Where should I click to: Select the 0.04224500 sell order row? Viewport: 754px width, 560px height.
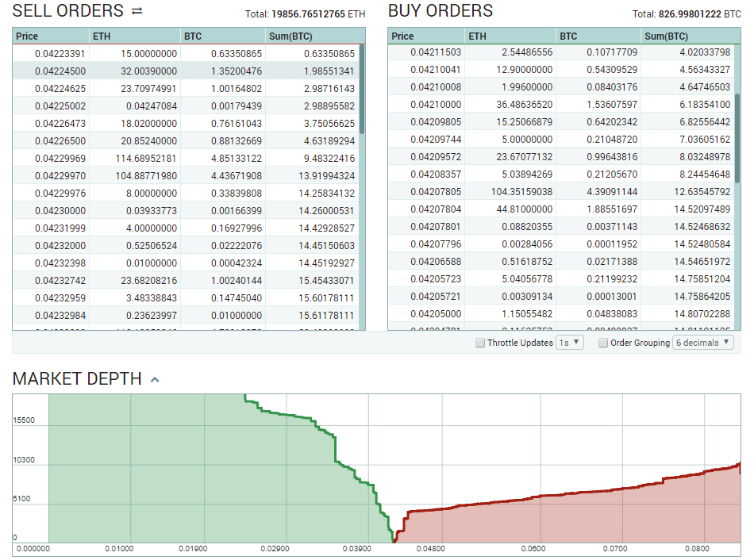186,71
